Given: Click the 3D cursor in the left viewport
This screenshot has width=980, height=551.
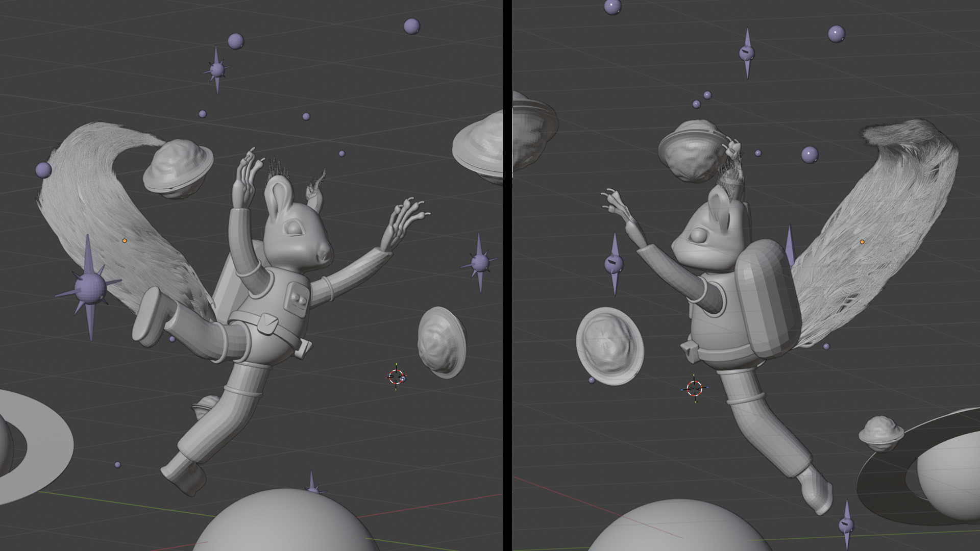Looking at the screenshot, I should (396, 377).
